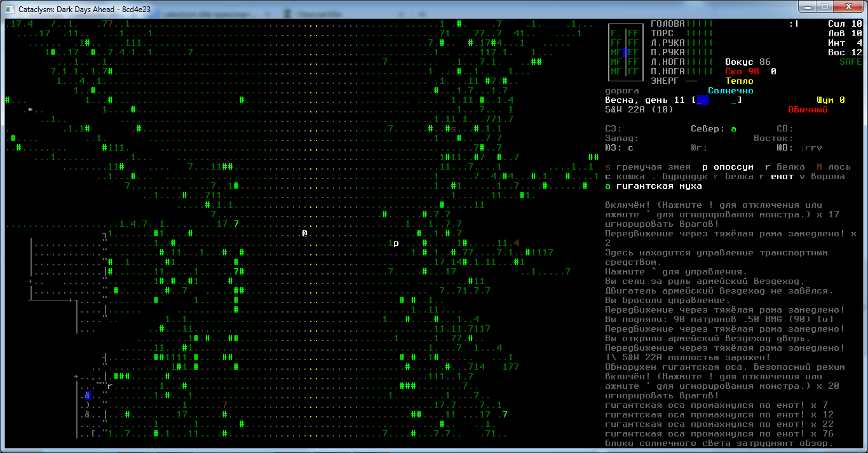This screenshot has width=868, height=453.
Task: Click the blue time-of-day bar marker
Action: point(702,100)
